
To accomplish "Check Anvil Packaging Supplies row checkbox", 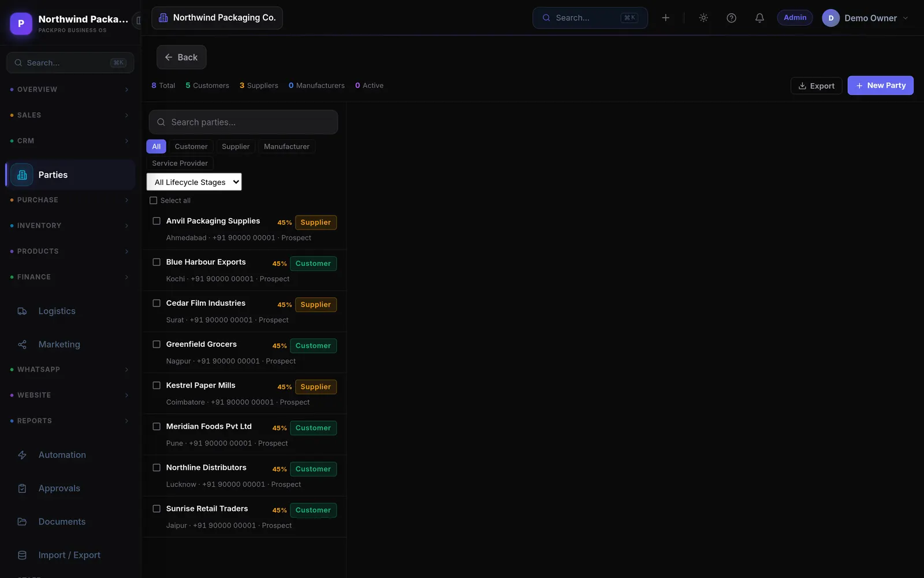I will coord(157,221).
